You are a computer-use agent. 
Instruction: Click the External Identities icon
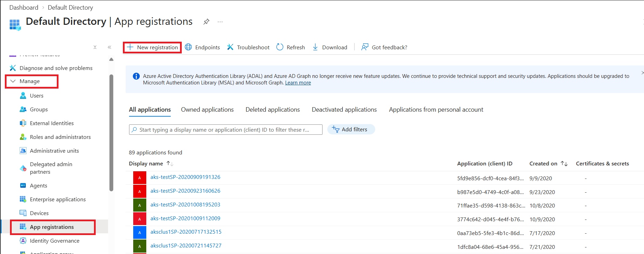pos(23,123)
